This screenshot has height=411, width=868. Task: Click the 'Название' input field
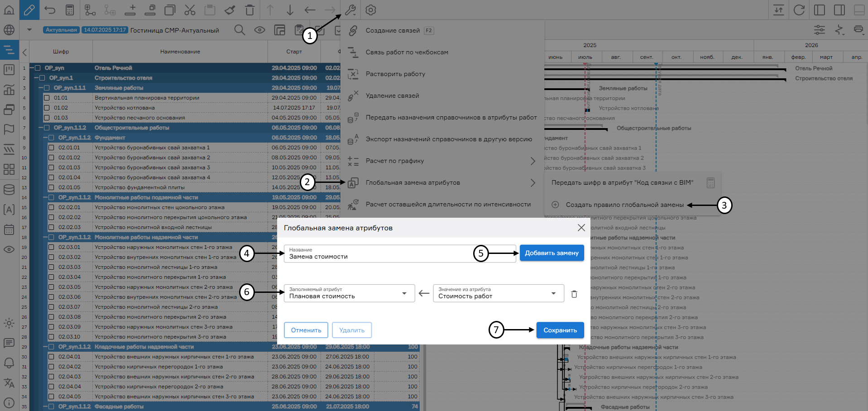(378, 254)
